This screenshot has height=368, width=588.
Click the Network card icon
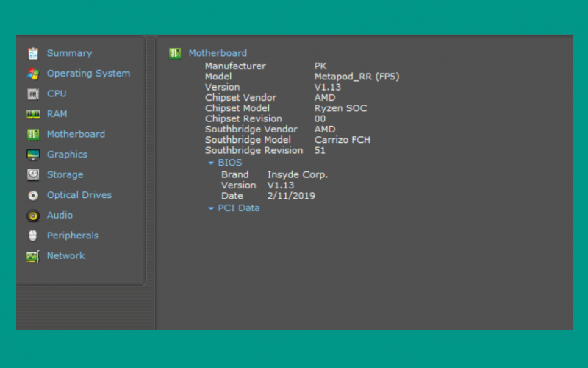(x=33, y=256)
